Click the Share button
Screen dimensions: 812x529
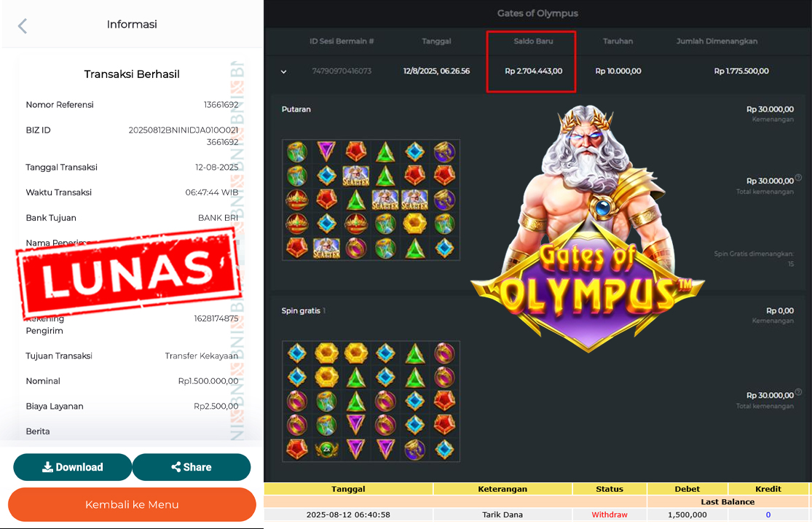[x=192, y=467]
